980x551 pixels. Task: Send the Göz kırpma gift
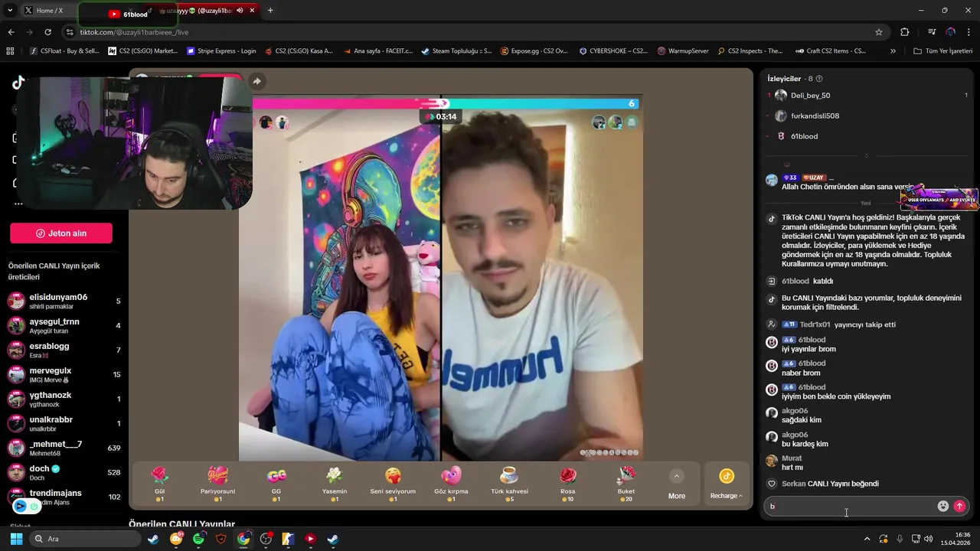pos(451,484)
